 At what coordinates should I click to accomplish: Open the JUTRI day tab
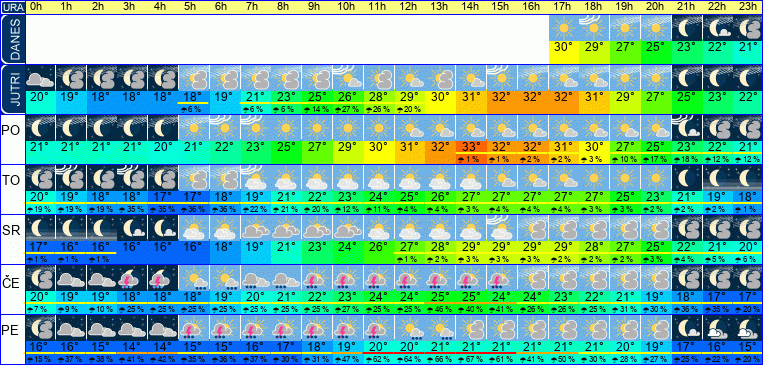pos(12,89)
